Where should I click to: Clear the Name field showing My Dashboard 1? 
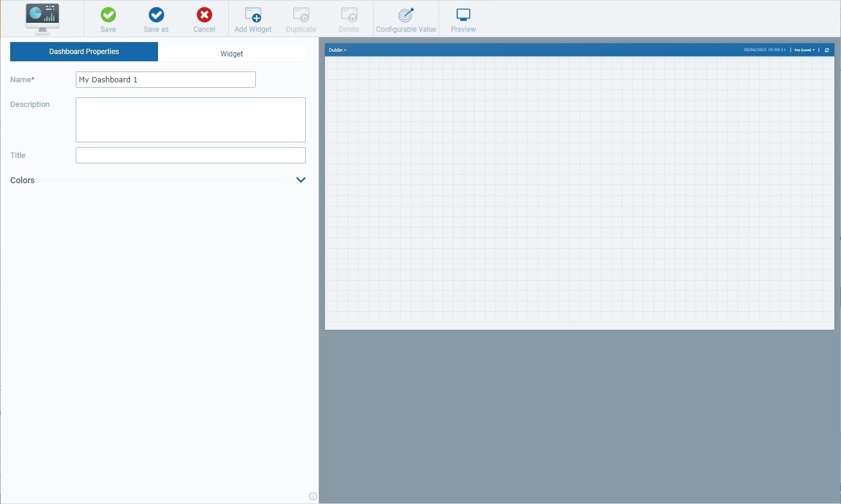(x=165, y=79)
